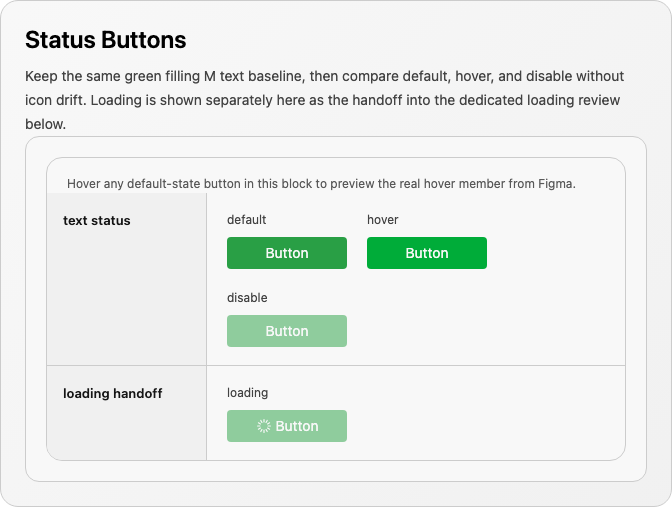
Task: Click the gray sidebar cell below 'text status'
Action: (126, 300)
